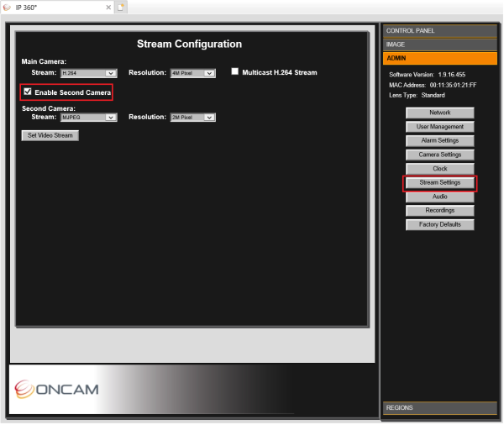Image resolution: width=504 pixels, height=425 pixels.
Task: Open Network settings
Action: (439, 113)
